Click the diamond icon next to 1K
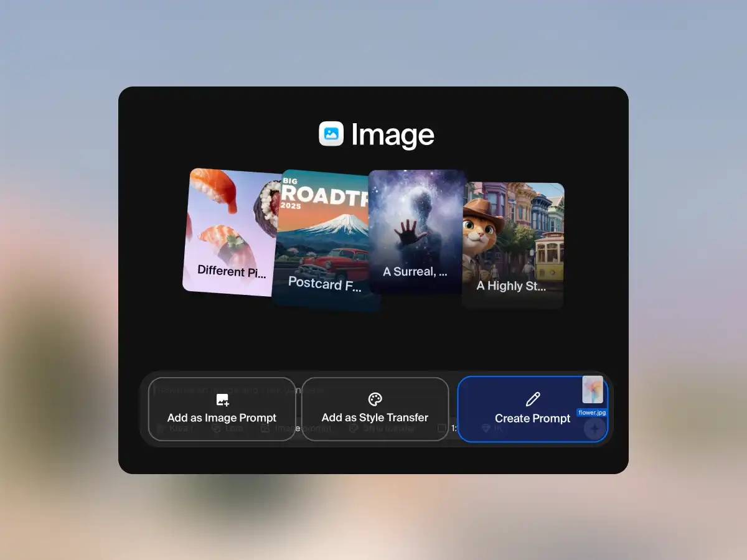 [x=486, y=429]
